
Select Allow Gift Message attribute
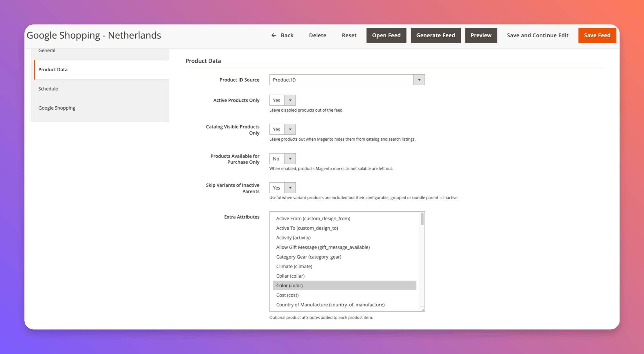pos(345,247)
